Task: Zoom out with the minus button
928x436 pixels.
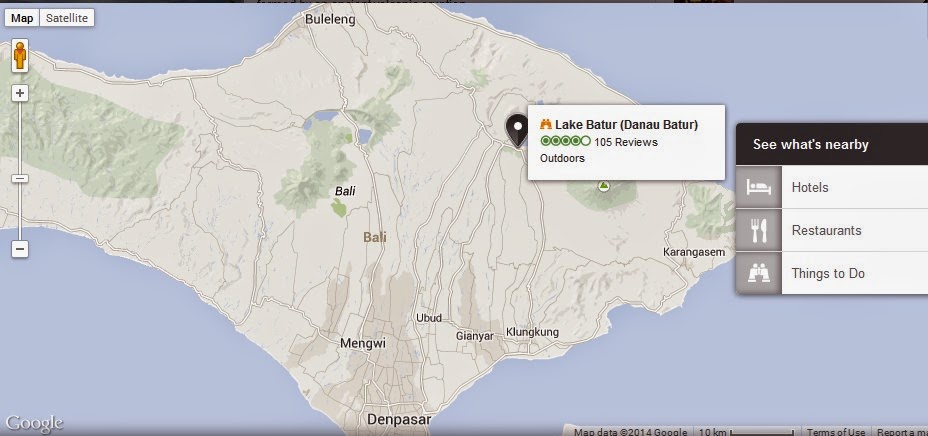Action: pos(20,249)
